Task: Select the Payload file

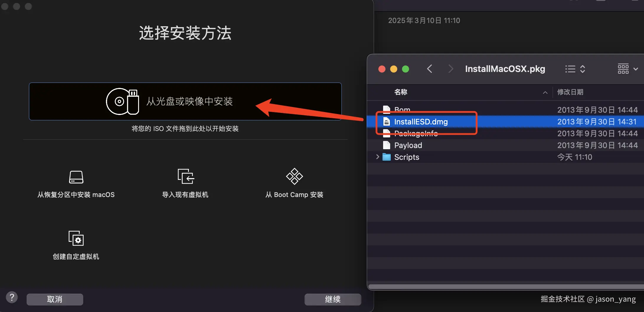Action: click(505, 145)
